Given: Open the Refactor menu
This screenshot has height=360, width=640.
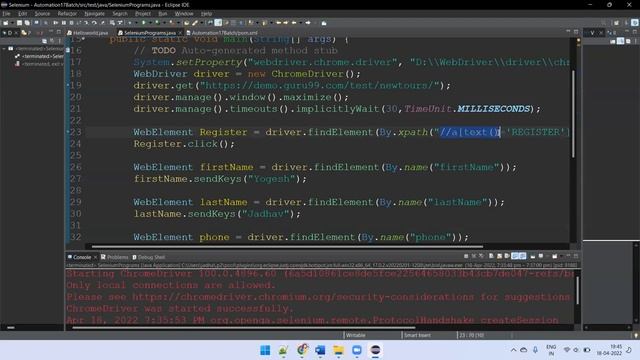Looking at the screenshot, I should pyautogui.click(x=67, y=13).
